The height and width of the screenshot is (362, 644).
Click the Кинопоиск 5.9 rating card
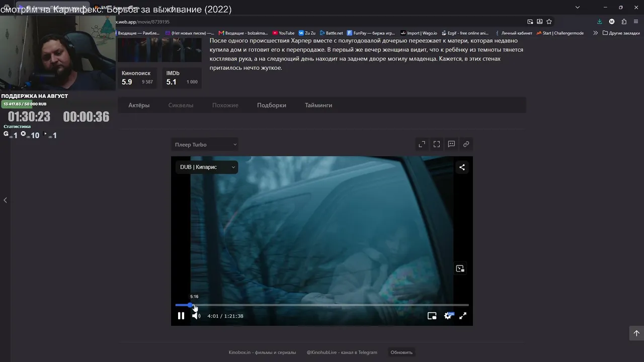tap(137, 78)
